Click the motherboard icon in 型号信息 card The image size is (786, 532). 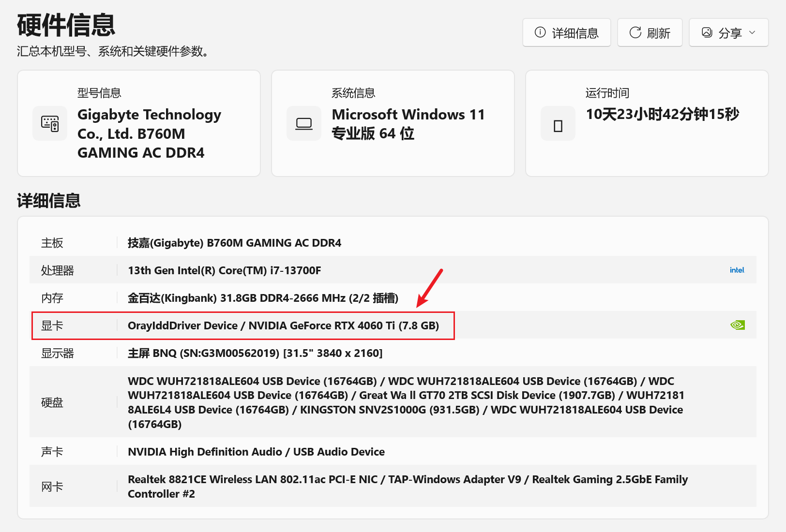coord(50,123)
